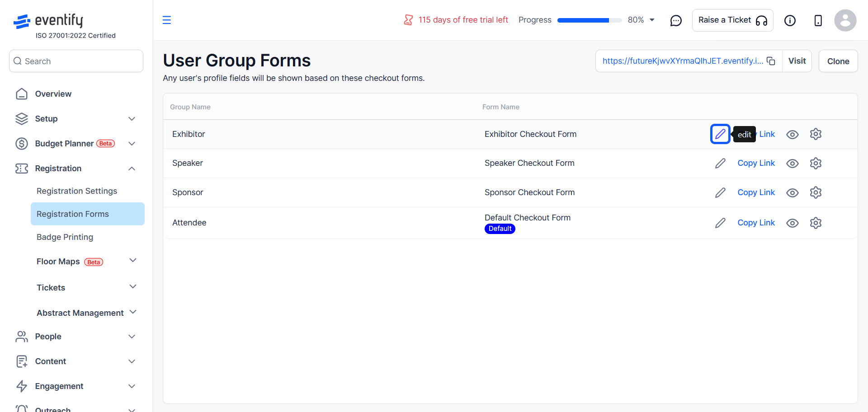The width and height of the screenshot is (868, 412).
Task: Expand the Abstract Management chevron
Action: pos(133,312)
